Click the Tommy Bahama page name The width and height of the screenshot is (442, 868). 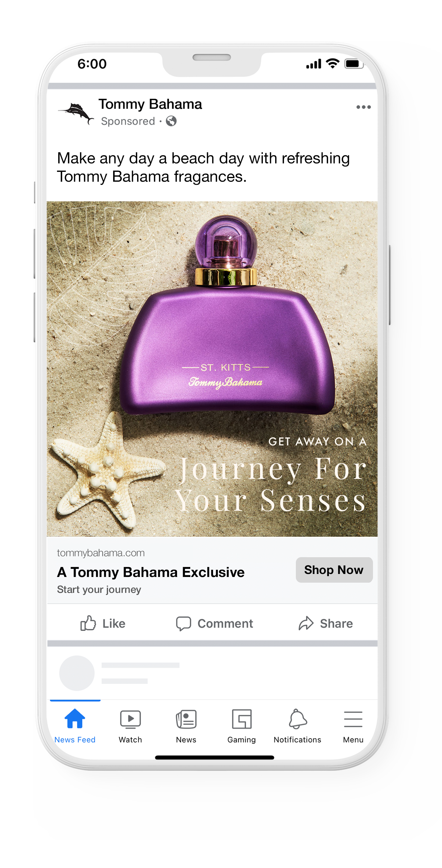(x=150, y=104)
